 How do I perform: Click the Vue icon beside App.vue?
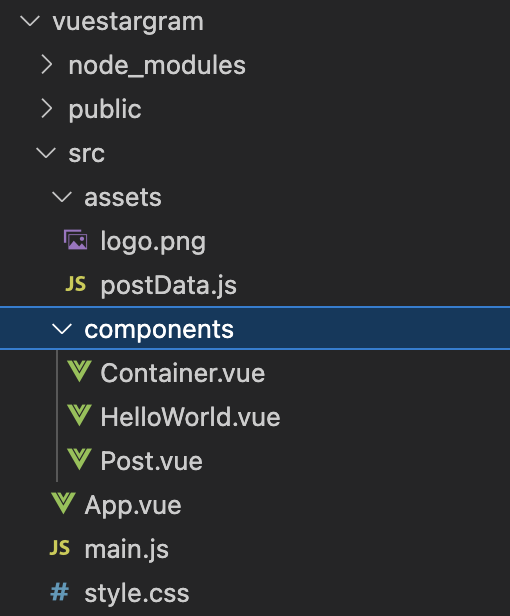[x=63, y=503]
